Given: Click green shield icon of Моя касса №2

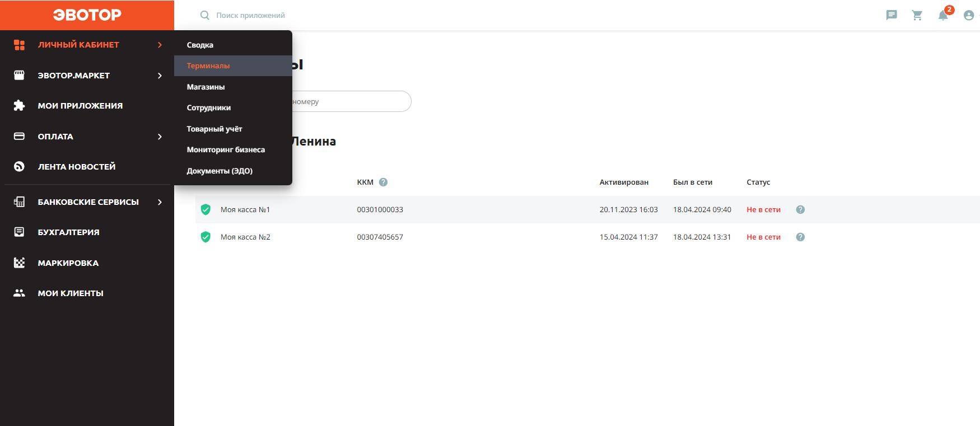Looking at the screenshot, I should click(x=206, y=237).
